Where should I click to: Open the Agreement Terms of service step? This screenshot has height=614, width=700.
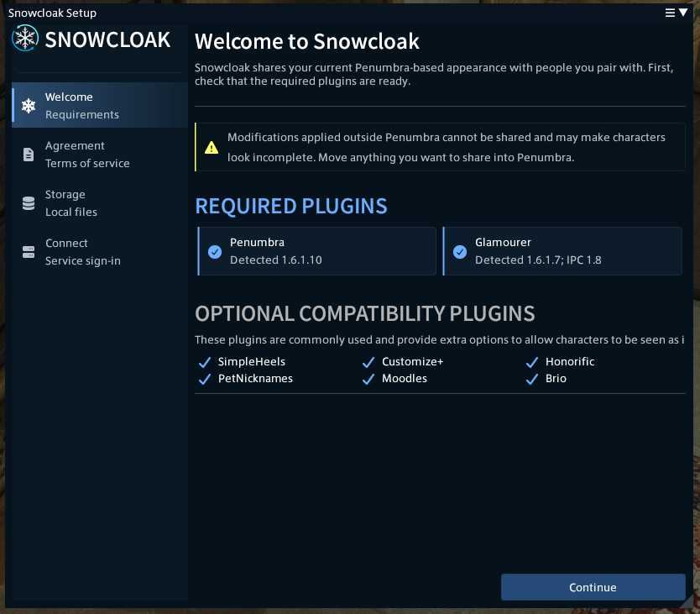point(100,155)
